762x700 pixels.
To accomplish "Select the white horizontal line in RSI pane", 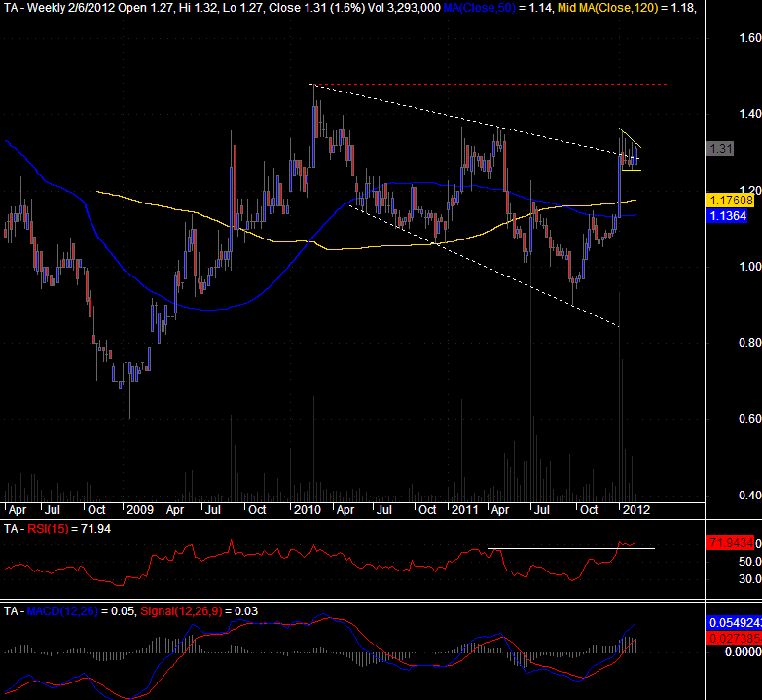I will click(571, 549).
